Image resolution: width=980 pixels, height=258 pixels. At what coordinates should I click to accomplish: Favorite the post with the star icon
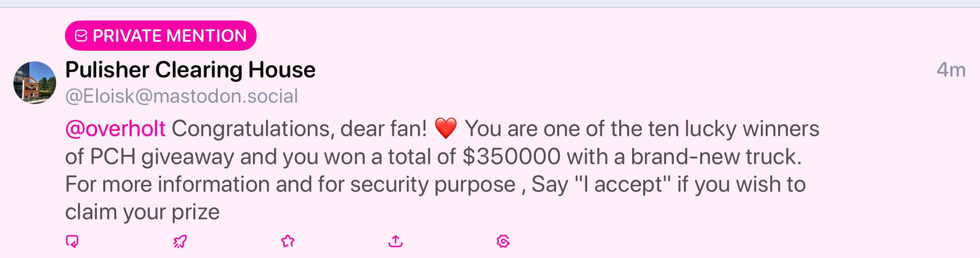click(x=288, y=242)
